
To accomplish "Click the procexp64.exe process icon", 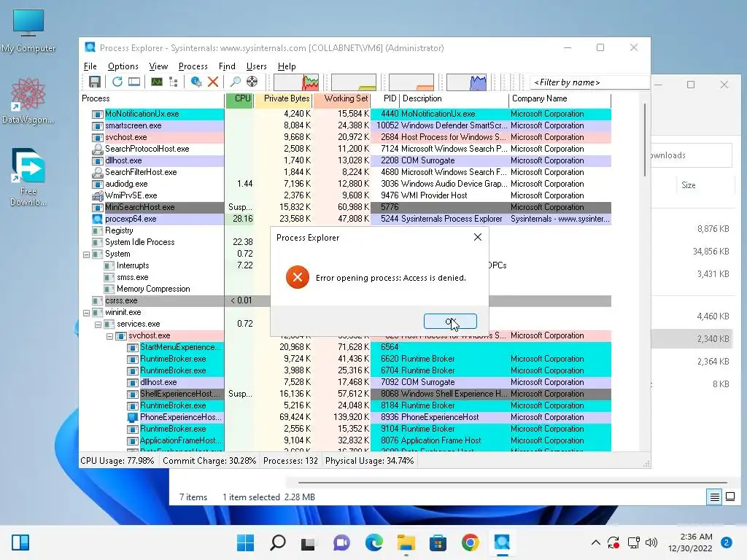I will coord(97,219).
